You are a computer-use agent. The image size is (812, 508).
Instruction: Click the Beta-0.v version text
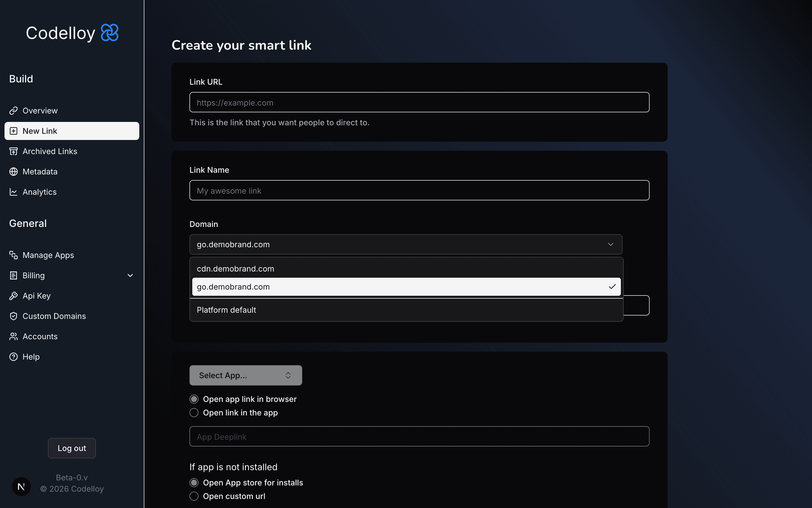pyautogui.click(x=72, y=478)
